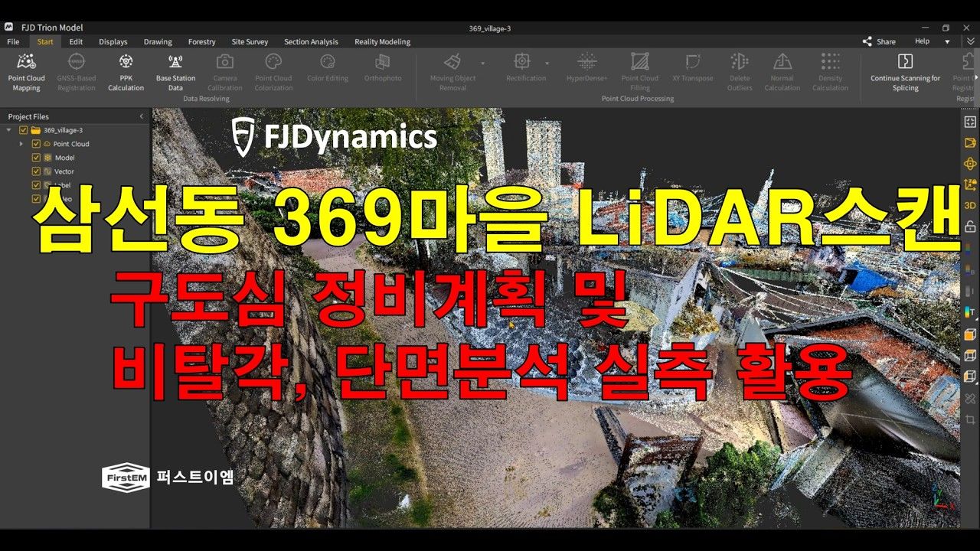Open the File menu
The width and height of the screenshot is (980, 551).
[13, 41]
